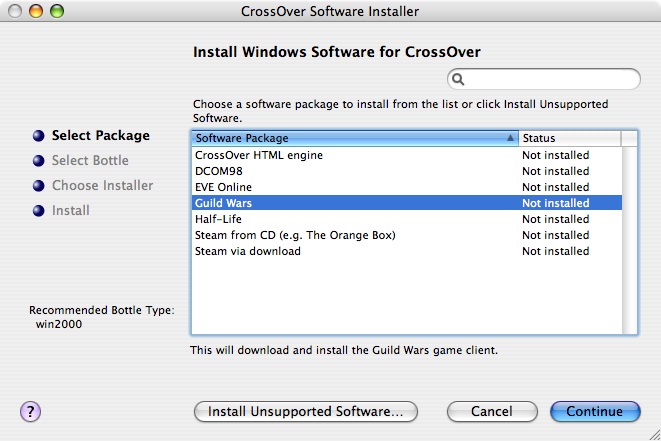This screenshot has width=661, height=441.
Task: Close the window with red button
Action: pyautogui.click(x=15, y=11)
